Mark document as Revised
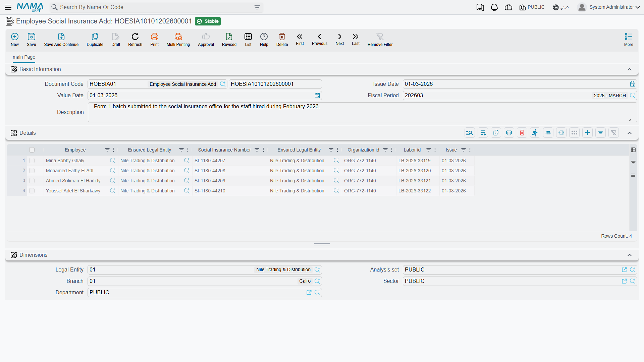 [229, 40]
